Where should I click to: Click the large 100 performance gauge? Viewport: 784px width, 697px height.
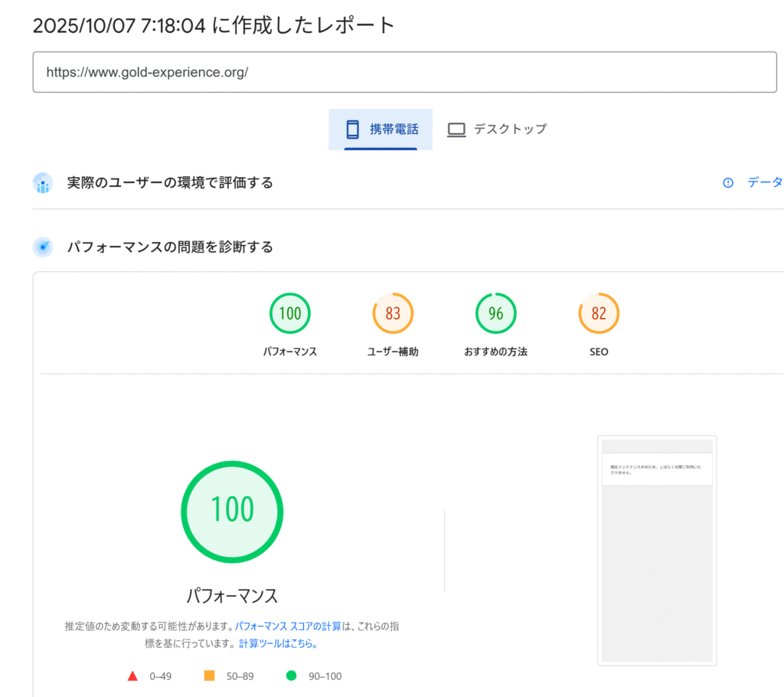232,510
